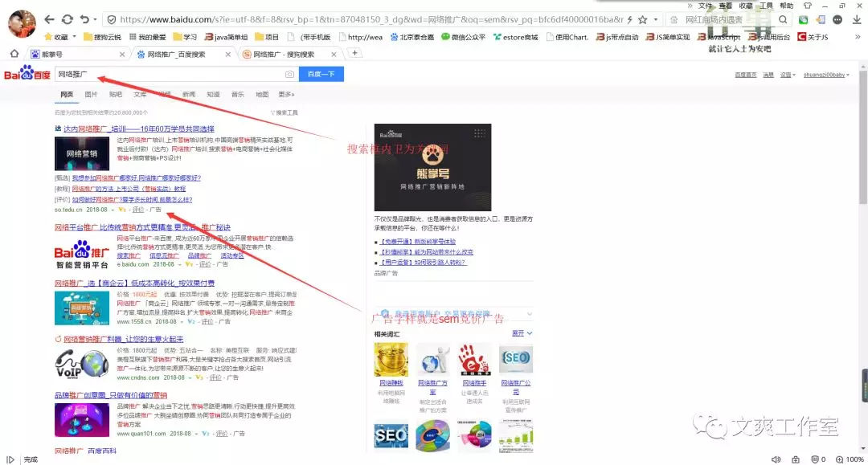Screen dimensions: 868x465
Task: Expand the 收藏 favorites dropdown arrow
Action: (74, 37)
